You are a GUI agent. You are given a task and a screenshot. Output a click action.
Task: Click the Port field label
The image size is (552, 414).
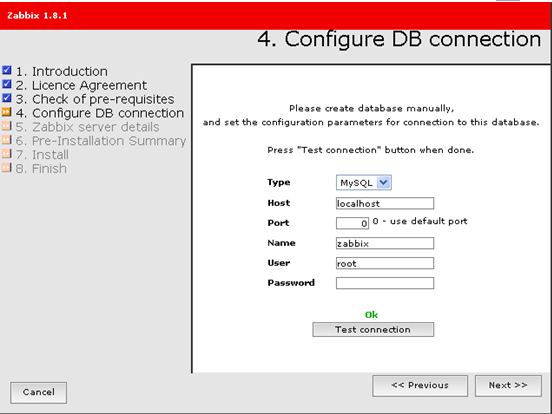coord(278,223)
